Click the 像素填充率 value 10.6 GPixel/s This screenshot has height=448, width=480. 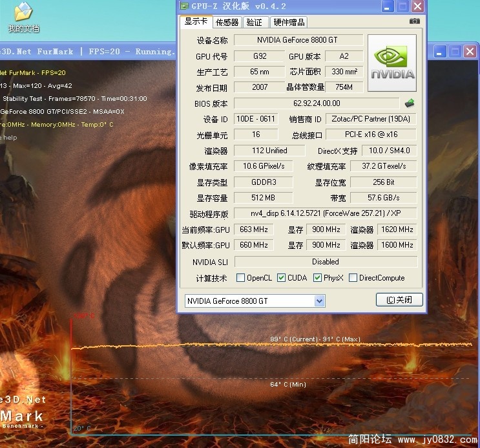coord(264,166)
